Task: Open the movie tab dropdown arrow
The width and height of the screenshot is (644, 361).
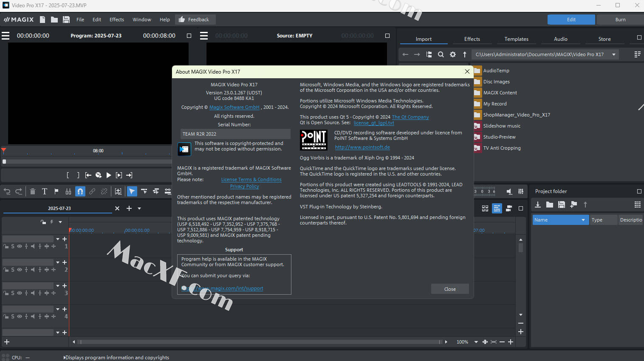Action: (x=139, y=208)
